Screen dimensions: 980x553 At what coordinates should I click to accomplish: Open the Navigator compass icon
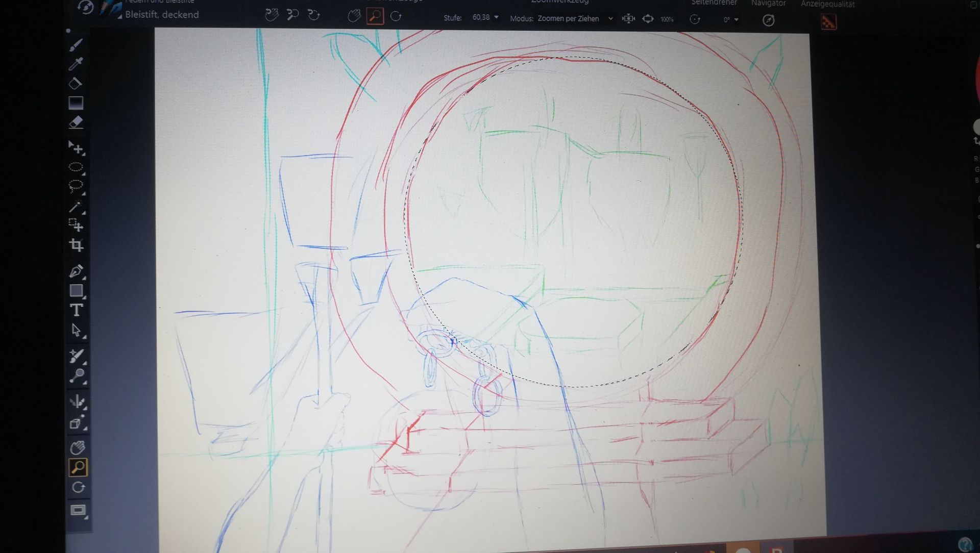768,20
